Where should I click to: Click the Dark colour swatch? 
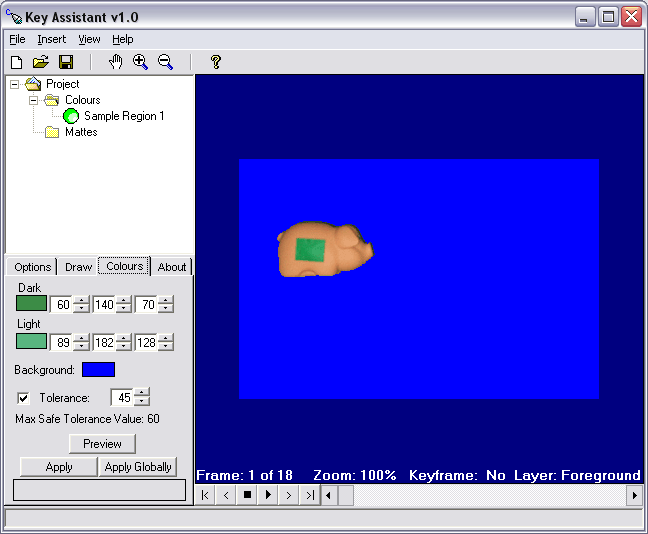(31, 303)
